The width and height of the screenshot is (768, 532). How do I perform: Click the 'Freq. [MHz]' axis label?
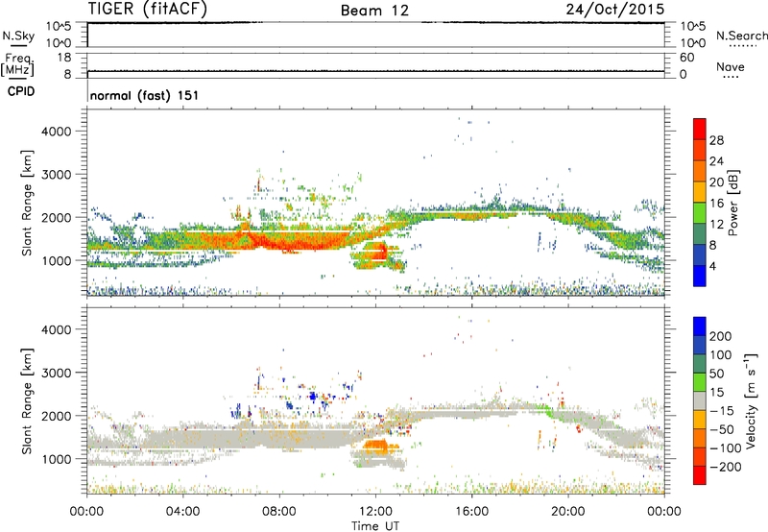tap(17, 65)
